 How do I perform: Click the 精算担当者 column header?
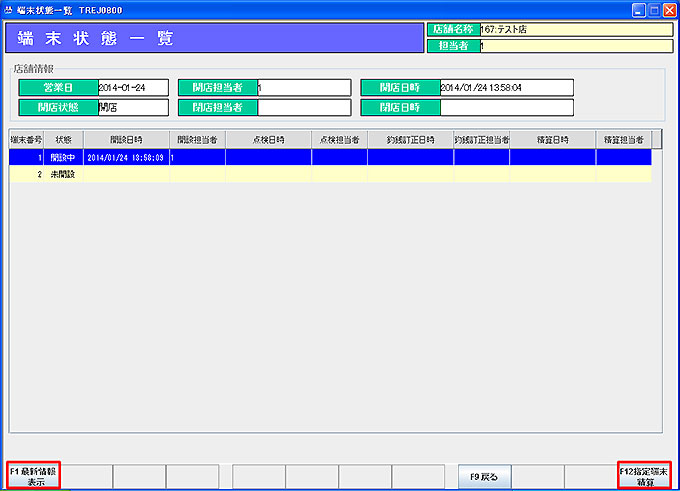pyautogui.click(x=623, y=140)
